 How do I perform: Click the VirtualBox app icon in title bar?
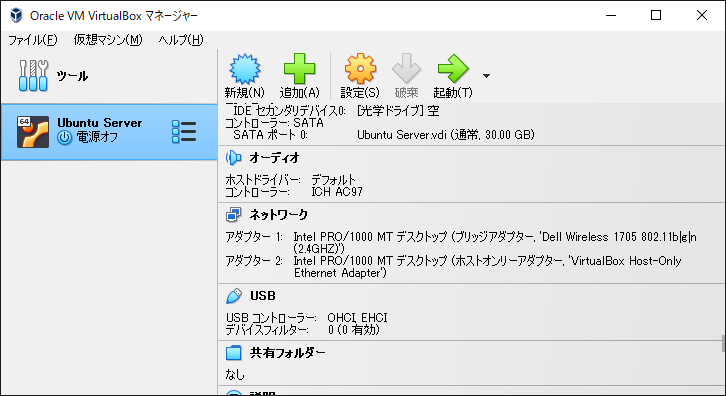(x=16, y=15)
